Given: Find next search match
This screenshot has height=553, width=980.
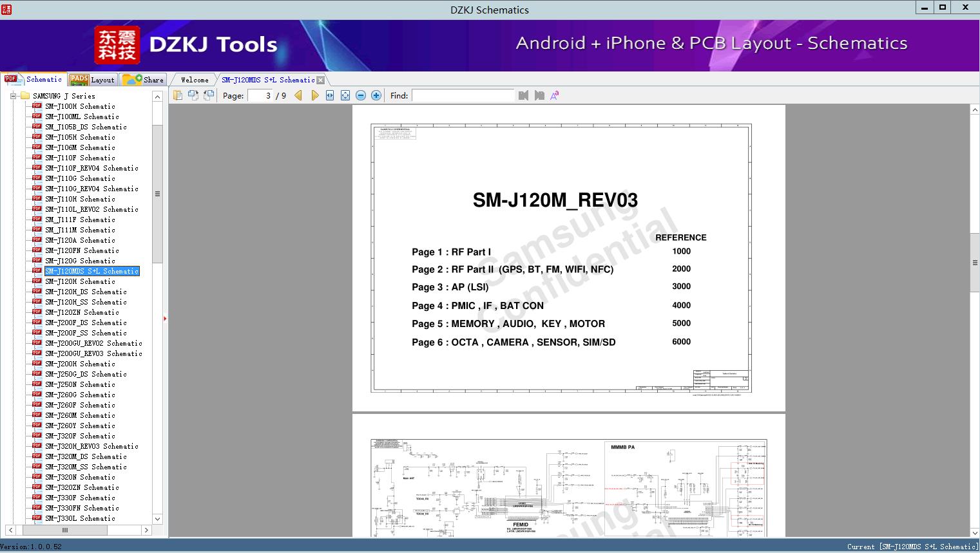Looking at the screenshot, I should pyautogui.click(x=539, y=95).
